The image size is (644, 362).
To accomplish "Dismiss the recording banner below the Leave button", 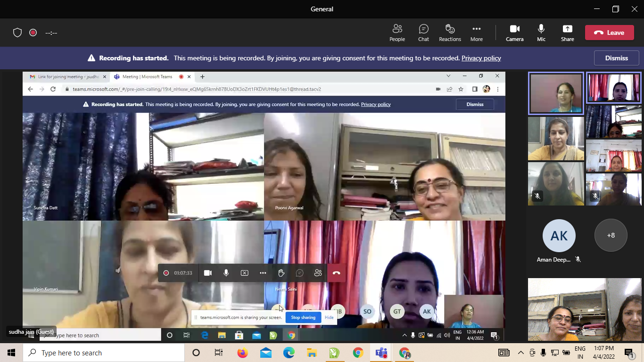I will [x=616, y=58].
